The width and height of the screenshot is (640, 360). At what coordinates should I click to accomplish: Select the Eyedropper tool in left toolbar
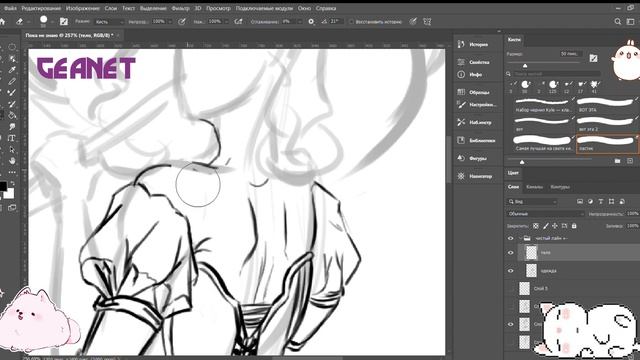point(12,70)
